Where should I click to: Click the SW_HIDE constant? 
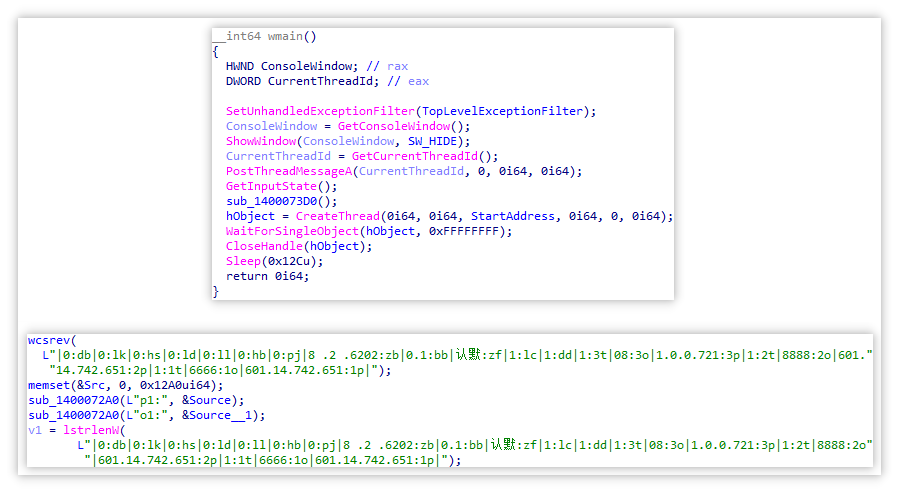432,141
